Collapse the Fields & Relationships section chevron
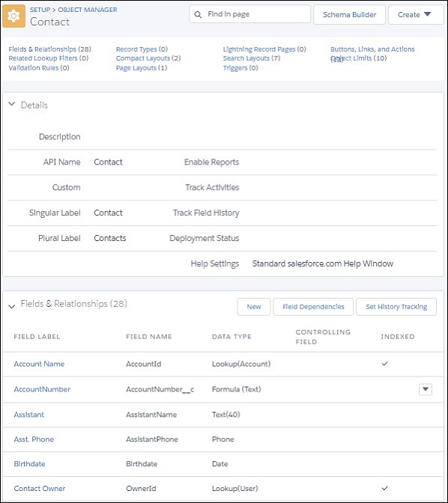Viewport: 448px width, 503px height. pos(11,306)
